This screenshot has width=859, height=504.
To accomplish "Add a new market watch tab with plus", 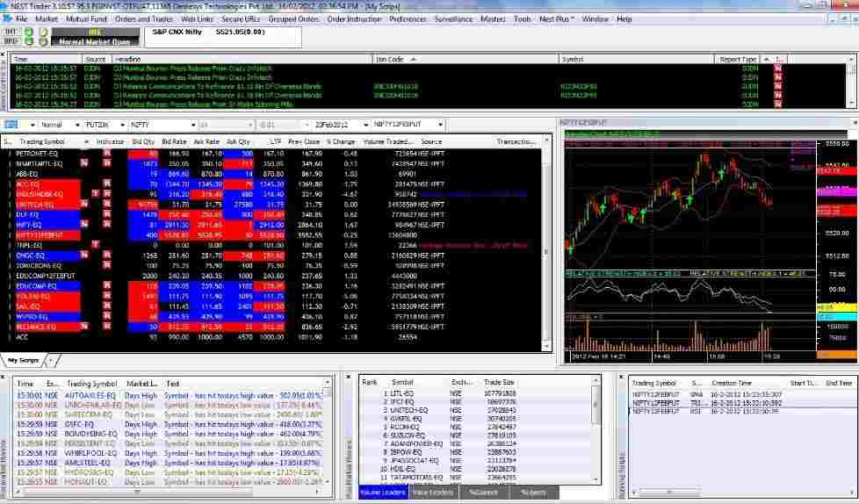I will pyautogui.click(x=52, y=361).
